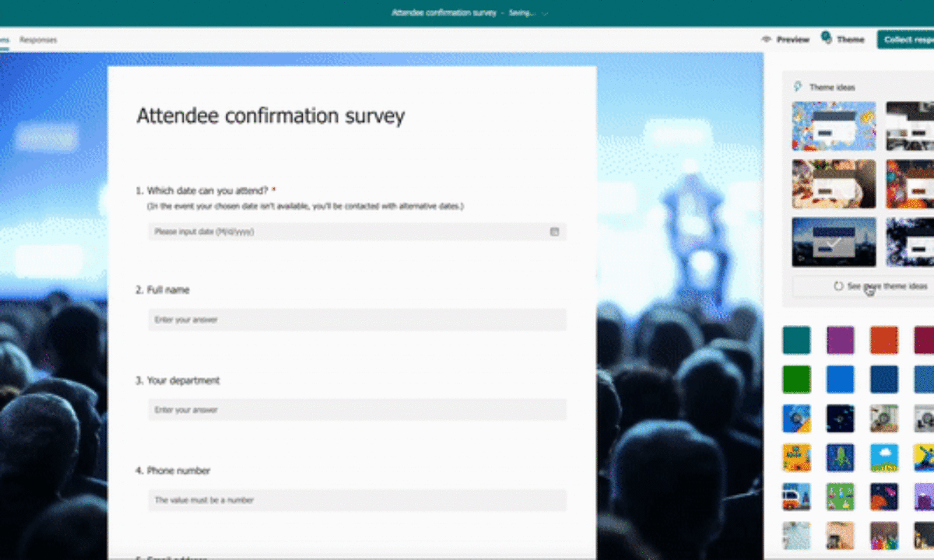The width and height of the screenshot is (934, 560).
Task: Pick the green color swatch
Action: pos(796,380)
